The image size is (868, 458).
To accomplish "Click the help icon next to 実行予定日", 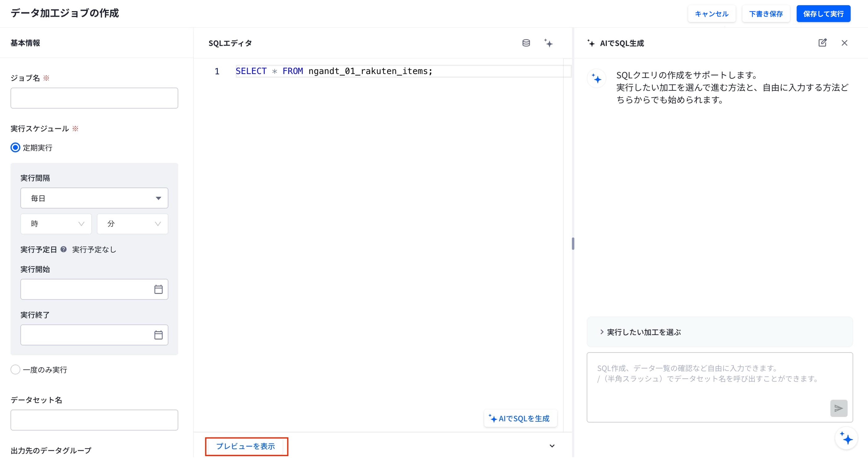I will tap(63, 249).
